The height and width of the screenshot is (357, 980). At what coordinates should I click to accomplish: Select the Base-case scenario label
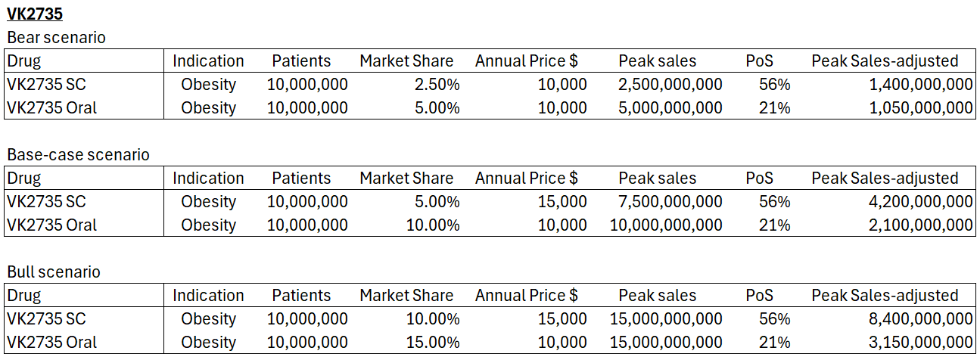(79, 154)
